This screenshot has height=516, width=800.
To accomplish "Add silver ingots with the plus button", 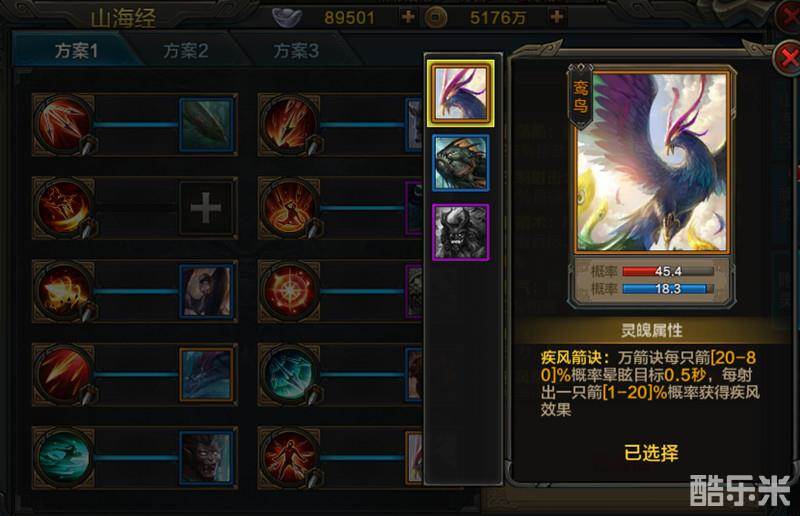I will (408, 17).
